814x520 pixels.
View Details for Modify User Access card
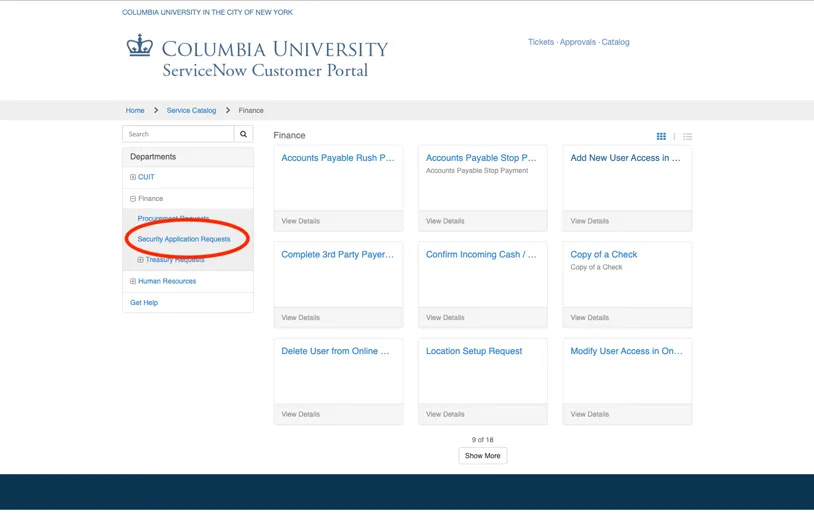(590, 414)
